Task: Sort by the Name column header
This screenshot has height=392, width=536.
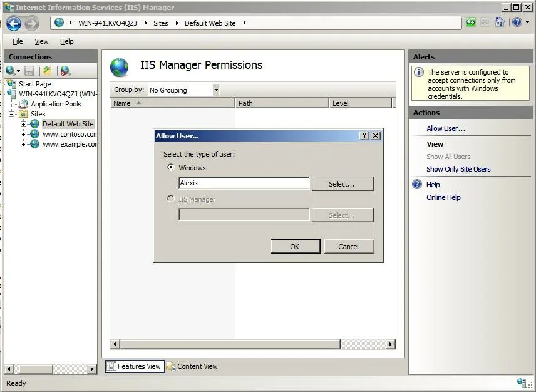Action: [x=172, y=103]
